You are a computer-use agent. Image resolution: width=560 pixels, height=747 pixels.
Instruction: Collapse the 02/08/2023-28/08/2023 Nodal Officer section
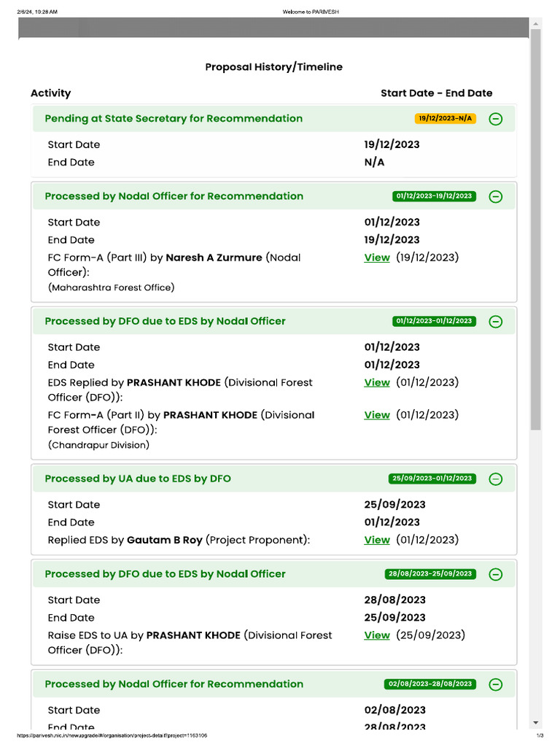(x=495, y=684)
